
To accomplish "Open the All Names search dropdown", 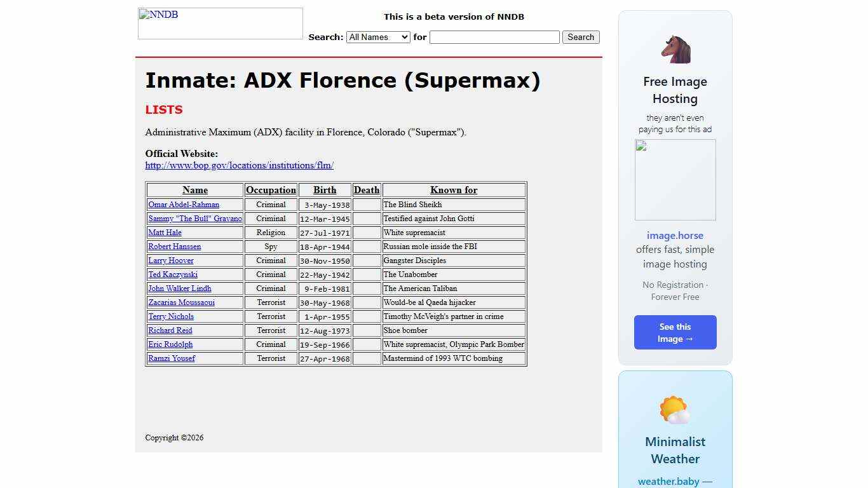I will [x=378, y=37].
